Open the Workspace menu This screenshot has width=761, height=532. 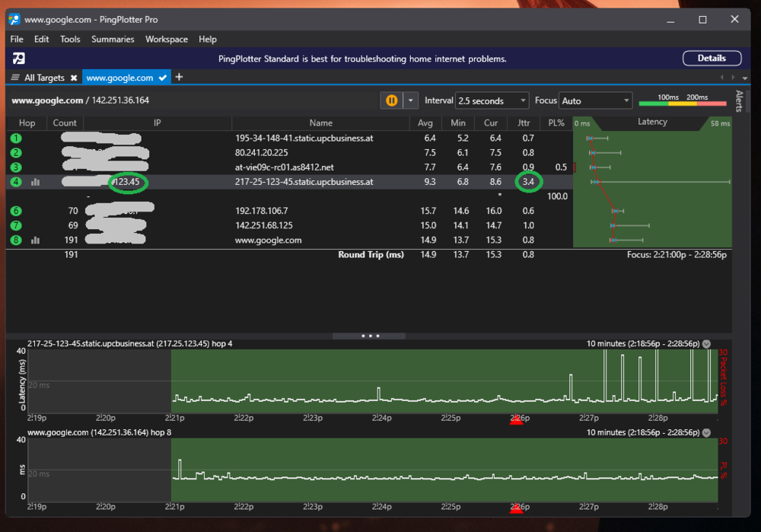click(167, 40)
